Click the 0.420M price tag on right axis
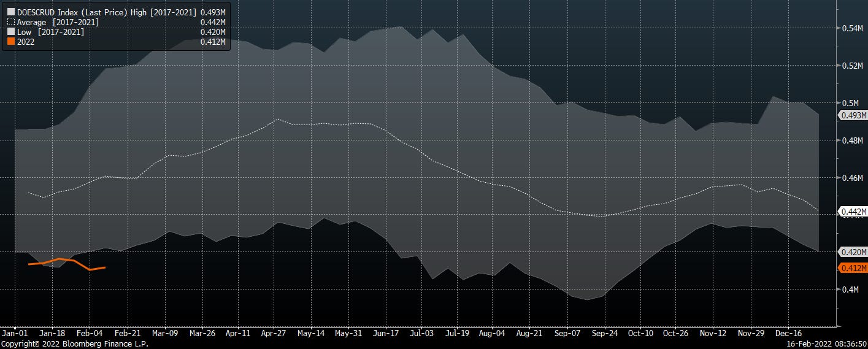The width and height of the screenshot is (868, 349). point(853,252)
